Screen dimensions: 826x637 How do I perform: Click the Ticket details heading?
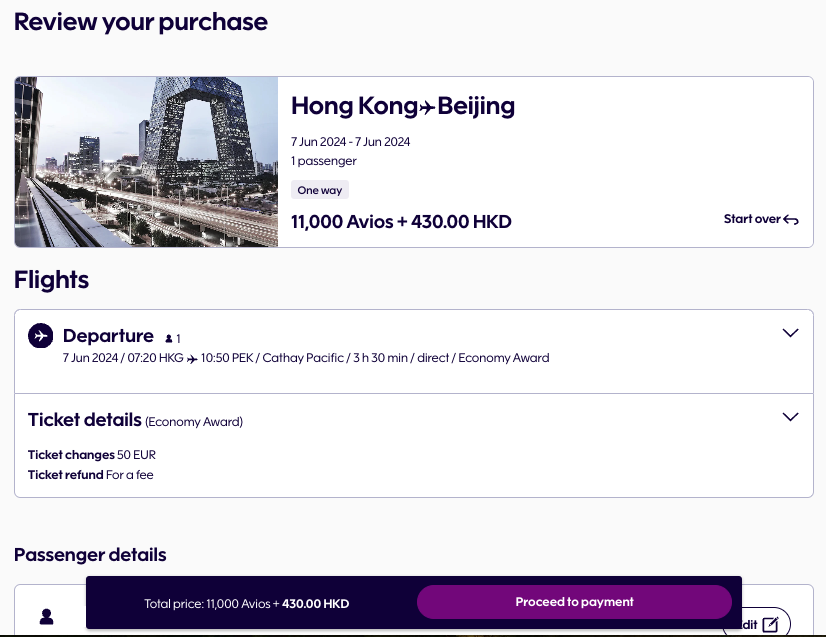point(85,420)
